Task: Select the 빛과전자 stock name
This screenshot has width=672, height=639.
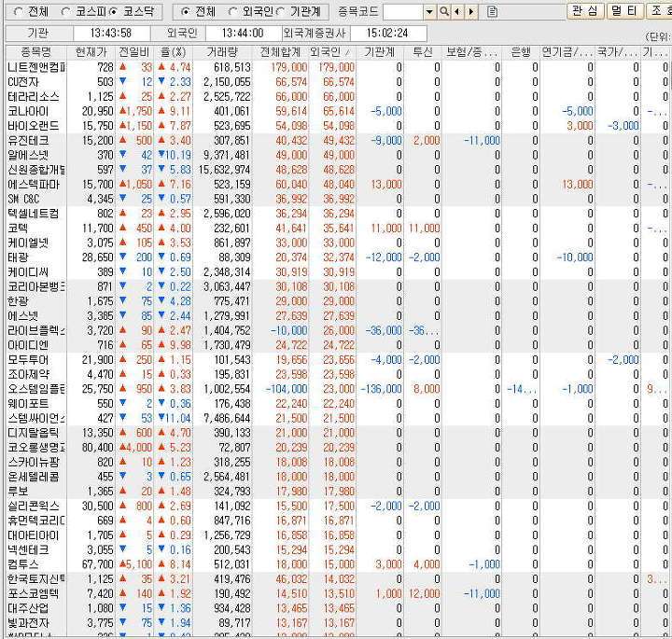Action: click(28, 623)
